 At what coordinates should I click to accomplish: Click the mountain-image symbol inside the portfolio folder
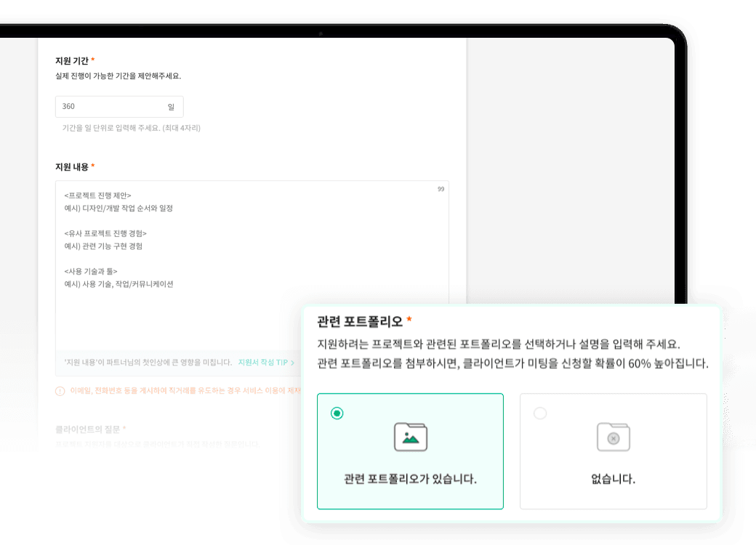click(x=412, y=440)
